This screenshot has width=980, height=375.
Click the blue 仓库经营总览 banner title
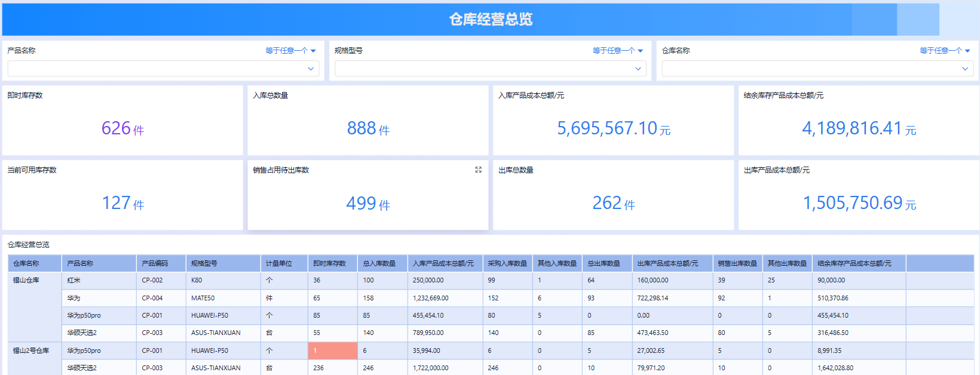(491, 20)
